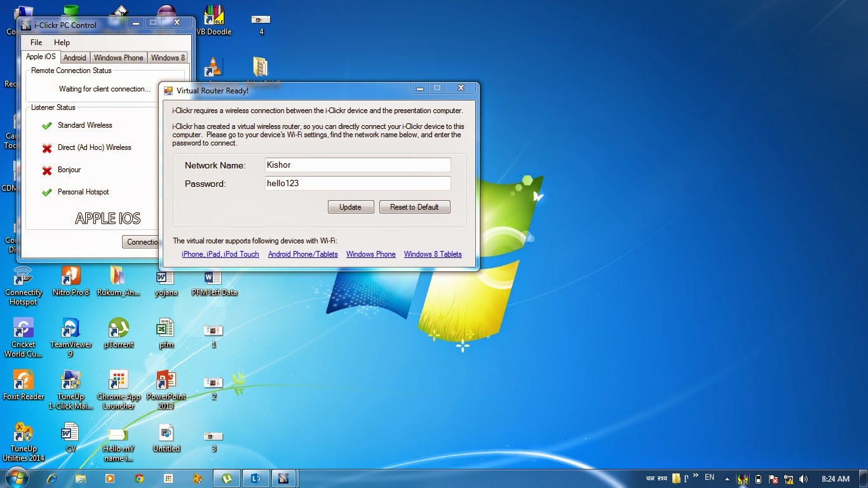The height and width of the screenshot is (488, 868).
Task: Open the taskbar clock showing 8:24 AM
Action: tap(836, 479)
